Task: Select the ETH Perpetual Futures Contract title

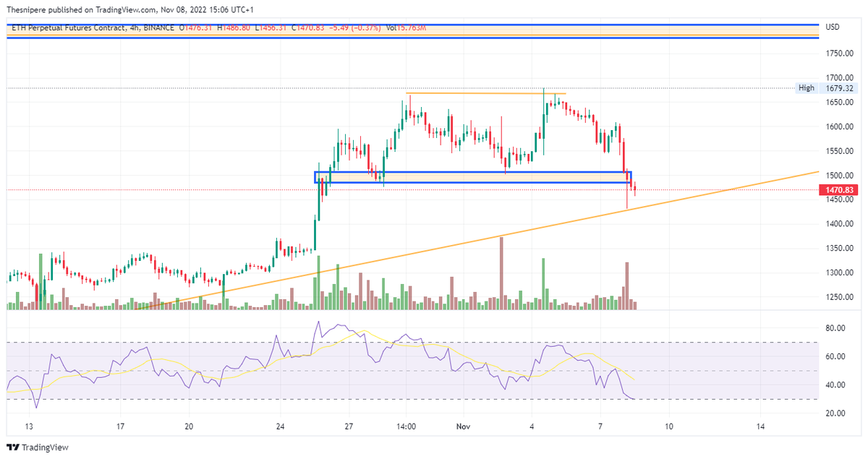Action: [x=69, y=27]
